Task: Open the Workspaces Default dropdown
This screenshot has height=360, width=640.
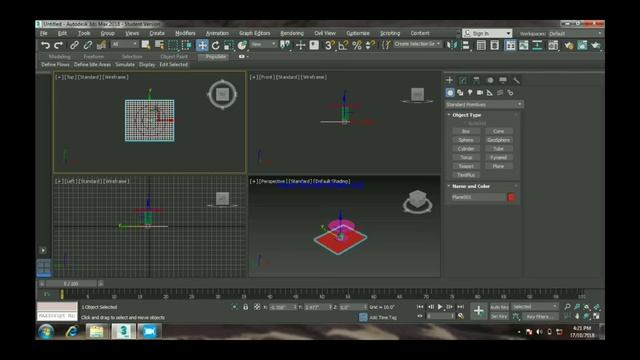Action: tap(575, 33)
